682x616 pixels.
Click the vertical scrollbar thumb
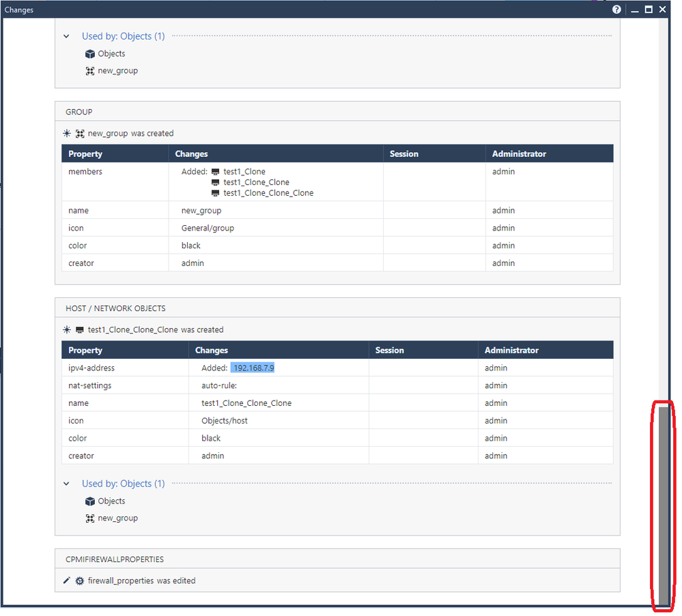tap(664, 505)
